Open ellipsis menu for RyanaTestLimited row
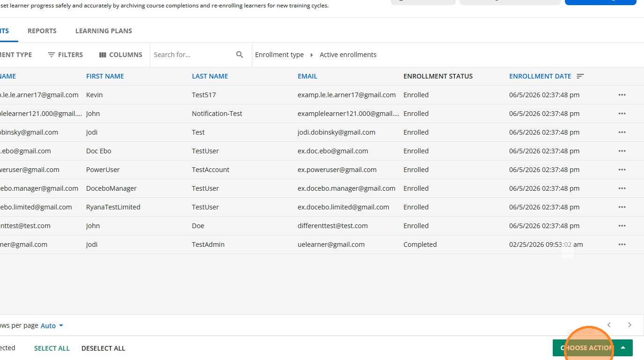644x360 pixels. (622, 207)
